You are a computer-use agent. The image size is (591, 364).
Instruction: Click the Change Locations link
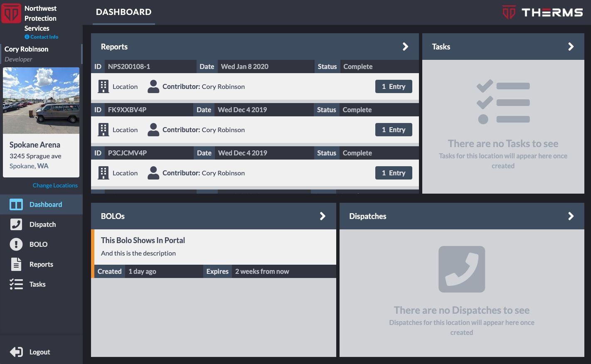pos(55,185)
